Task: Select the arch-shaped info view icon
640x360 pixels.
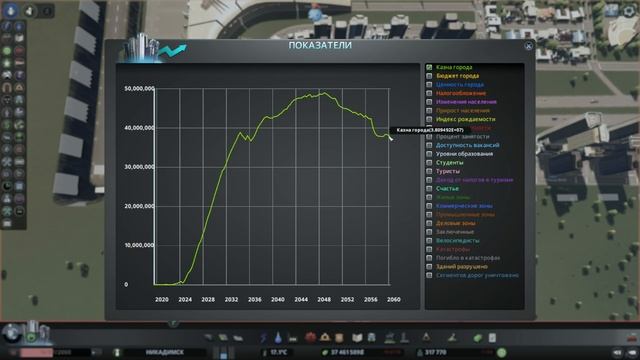Action: click(7, 87)
